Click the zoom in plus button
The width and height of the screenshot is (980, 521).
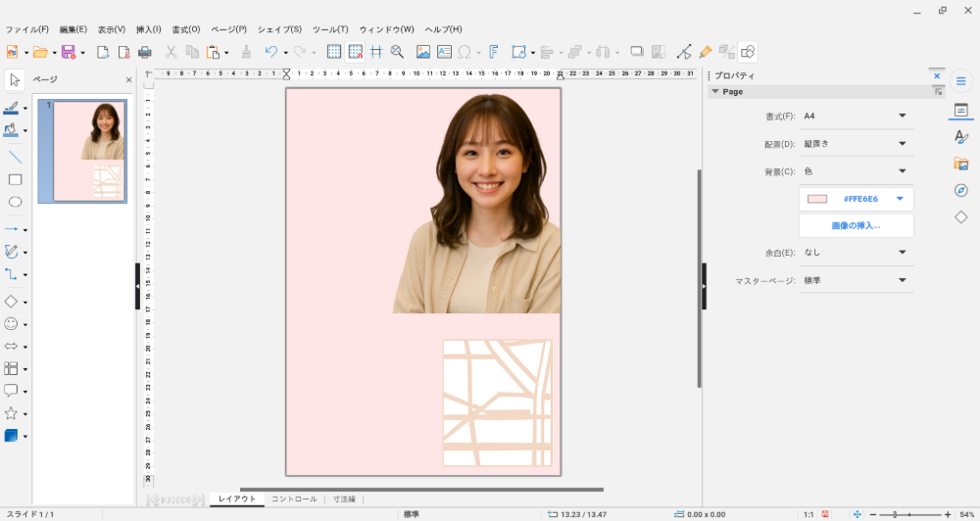(x=948, y=515)
